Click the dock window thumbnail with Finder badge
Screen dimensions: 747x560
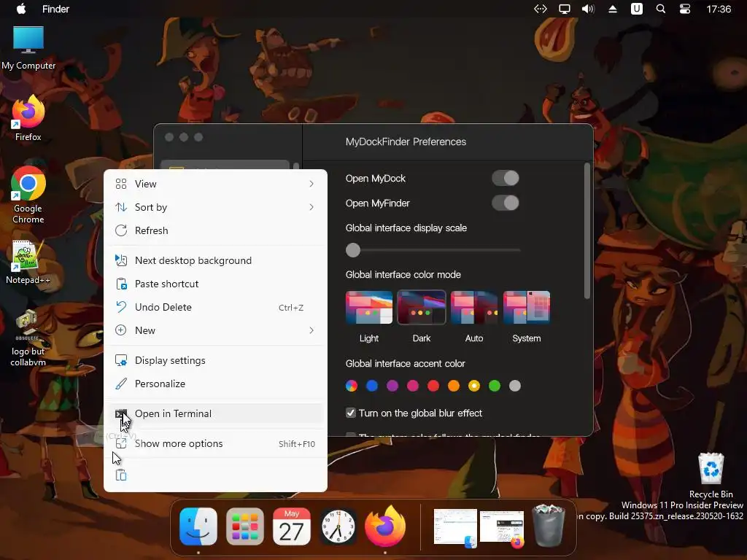click(x=455, y=528)
